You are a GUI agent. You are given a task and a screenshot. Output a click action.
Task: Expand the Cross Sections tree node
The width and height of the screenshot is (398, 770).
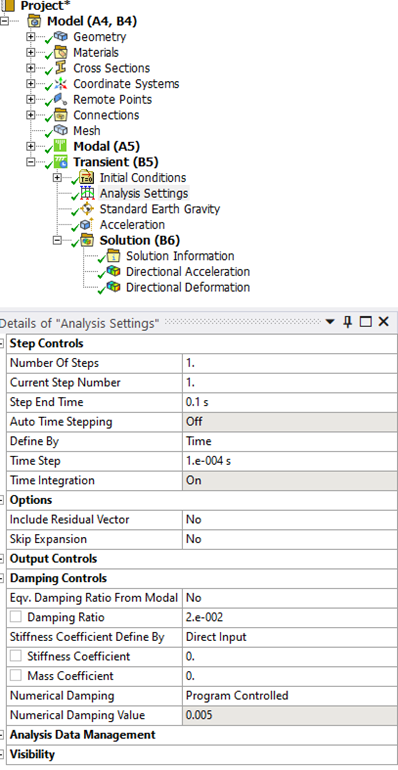click(30, 68)
